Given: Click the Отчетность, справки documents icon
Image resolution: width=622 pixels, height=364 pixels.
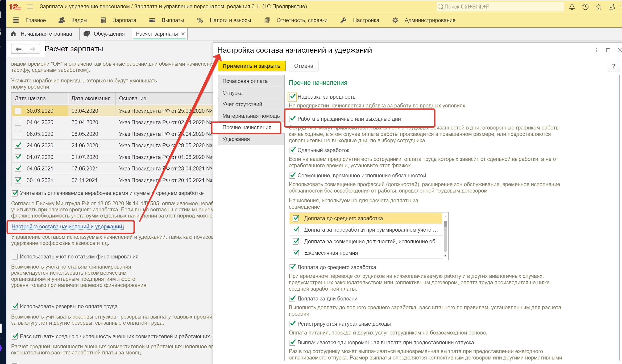Looking at the screenshot, I should [x=267, y=20].
